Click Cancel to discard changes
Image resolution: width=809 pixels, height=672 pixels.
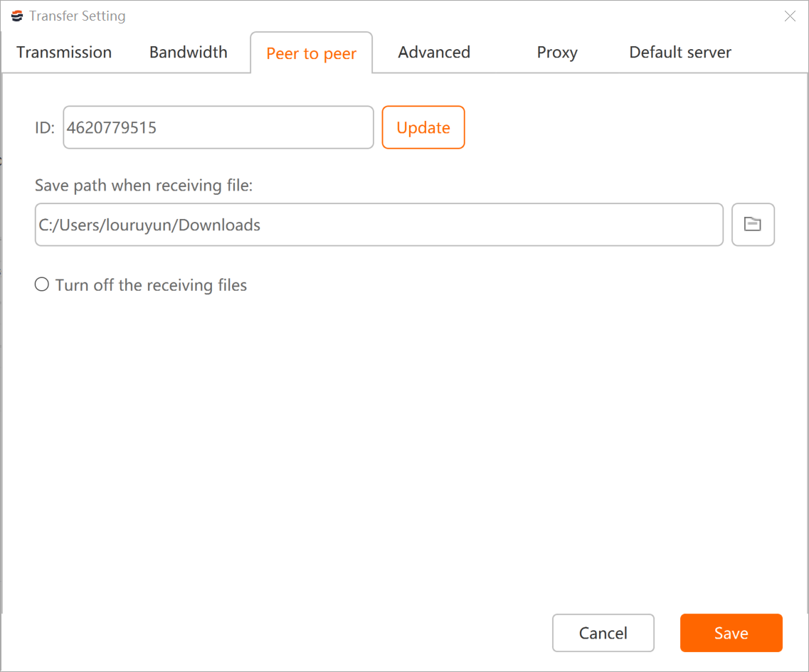click(x=603, y=633)
